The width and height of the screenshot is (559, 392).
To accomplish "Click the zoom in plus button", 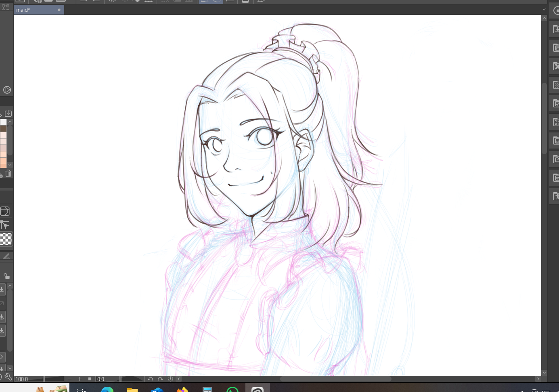I will 80,379.
